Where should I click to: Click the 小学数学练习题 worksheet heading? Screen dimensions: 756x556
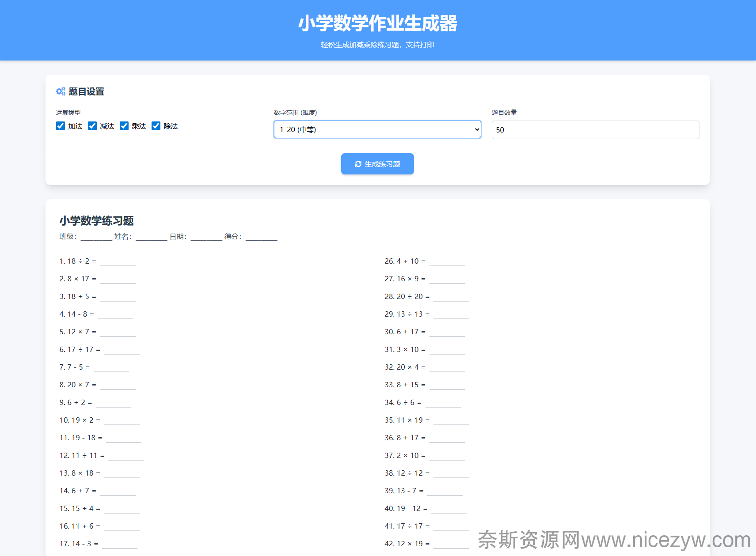pos(96,221)
